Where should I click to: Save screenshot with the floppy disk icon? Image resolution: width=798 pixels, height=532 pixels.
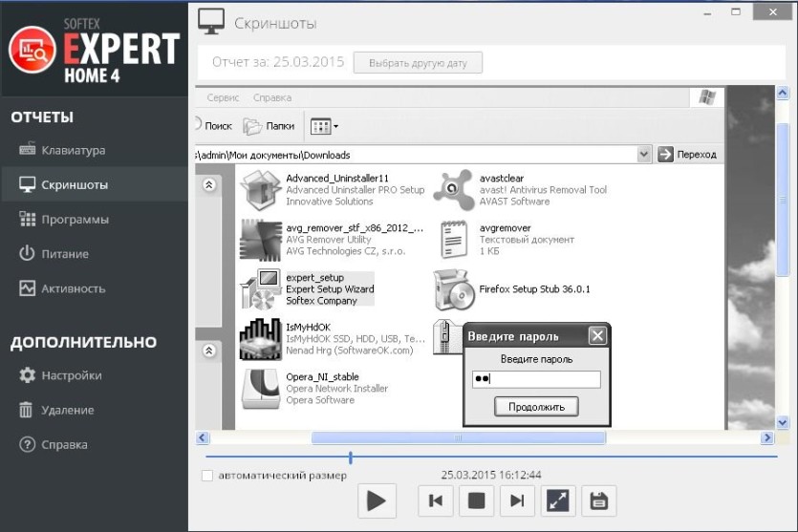599,501
